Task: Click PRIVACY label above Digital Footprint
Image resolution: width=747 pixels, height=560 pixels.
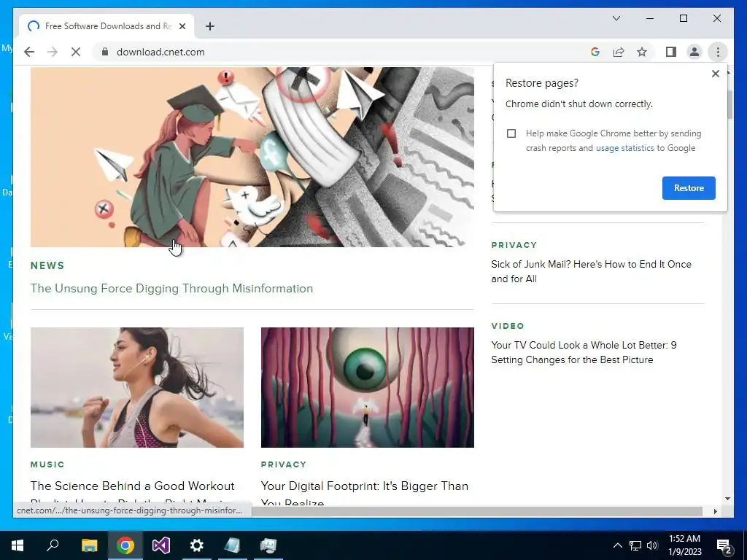Action: 284,464
